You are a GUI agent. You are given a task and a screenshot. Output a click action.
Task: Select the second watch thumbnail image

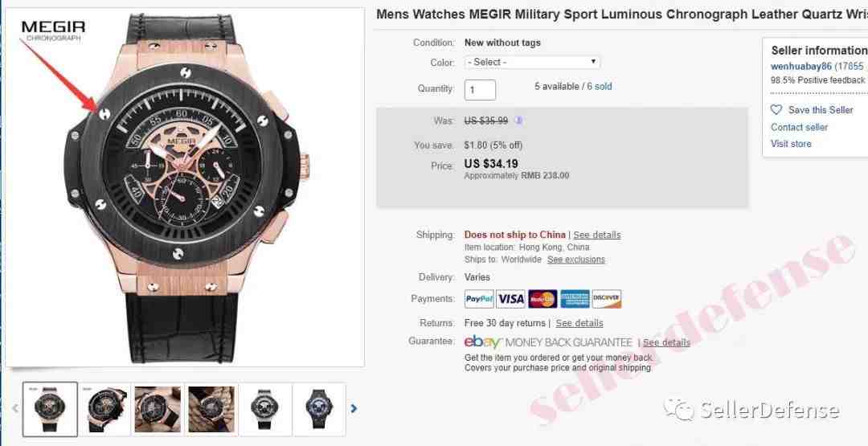click(x=104, y=409)
